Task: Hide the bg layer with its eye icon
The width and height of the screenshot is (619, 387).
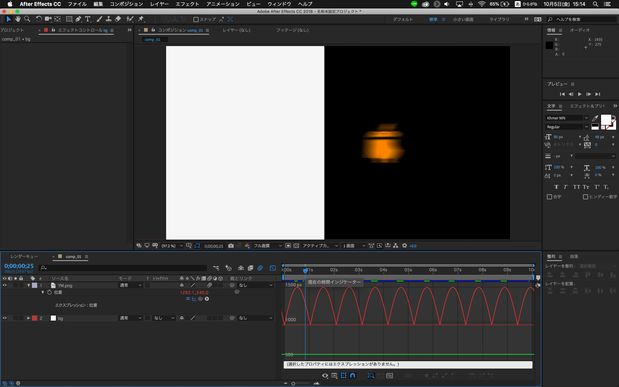Action: pyautogui.click(x=5, y=318)
